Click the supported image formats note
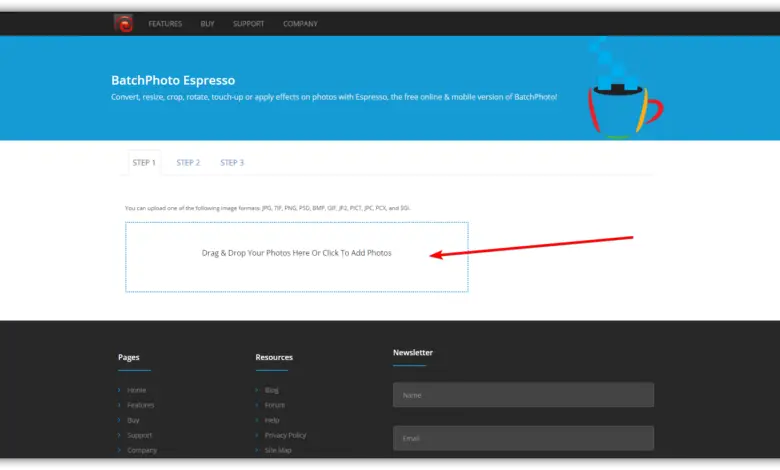 268,208
